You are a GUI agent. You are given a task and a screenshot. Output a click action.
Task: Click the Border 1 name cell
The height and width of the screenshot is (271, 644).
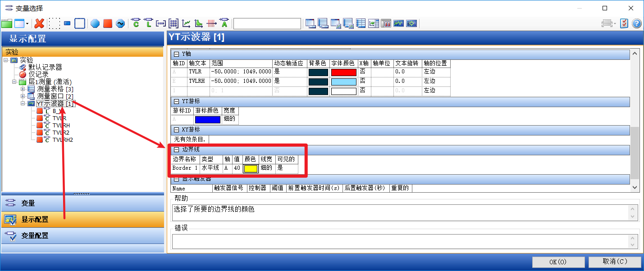[185, 168]
